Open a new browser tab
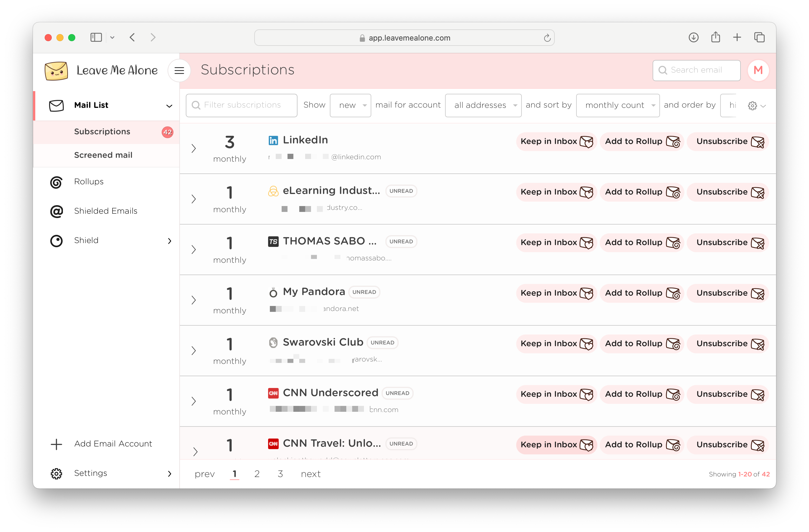 737,37
